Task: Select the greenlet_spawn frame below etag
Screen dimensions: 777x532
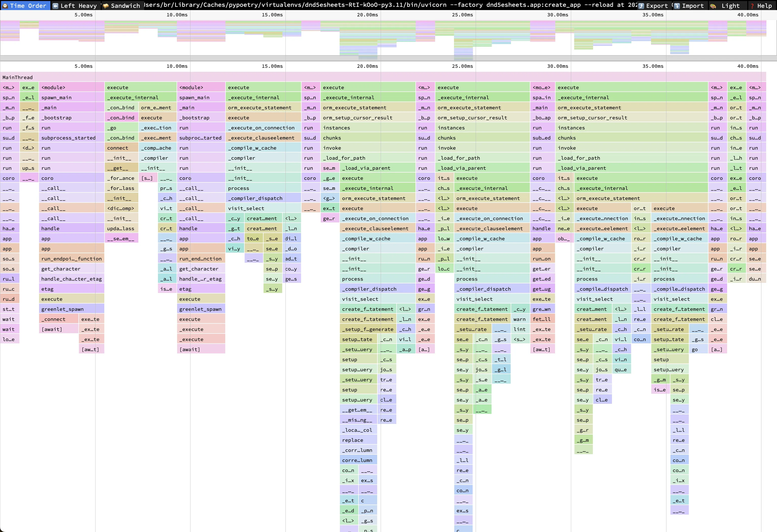Action: (x=62, y=309)
